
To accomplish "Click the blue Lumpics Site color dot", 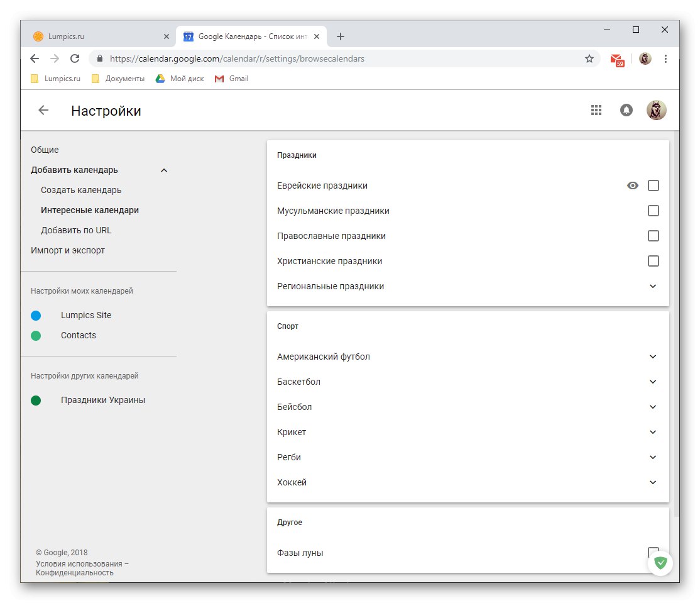I will tap(36, 315).
